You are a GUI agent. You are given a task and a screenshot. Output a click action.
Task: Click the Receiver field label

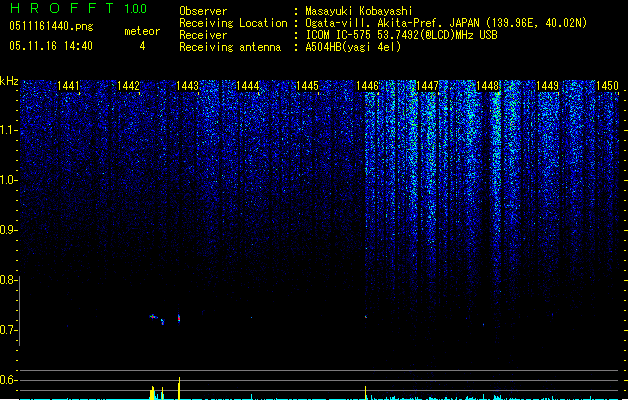click(203, 35)
